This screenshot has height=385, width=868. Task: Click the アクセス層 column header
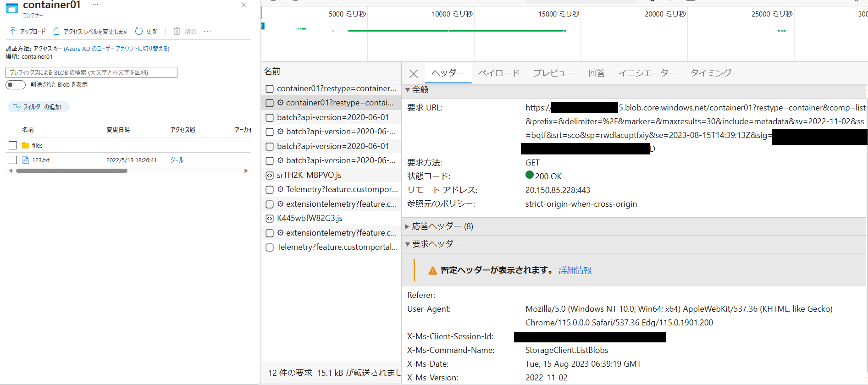pos(183,130)
